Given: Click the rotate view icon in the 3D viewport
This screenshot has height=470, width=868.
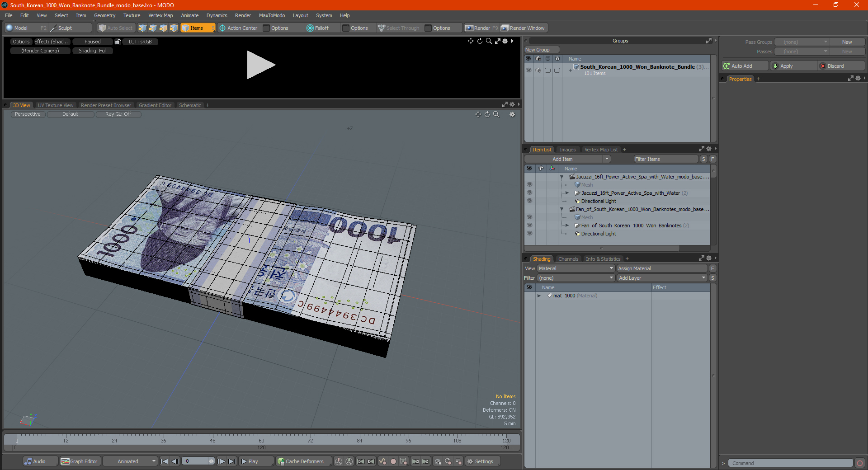Looking at the screenshot, I should coord(487,114).
